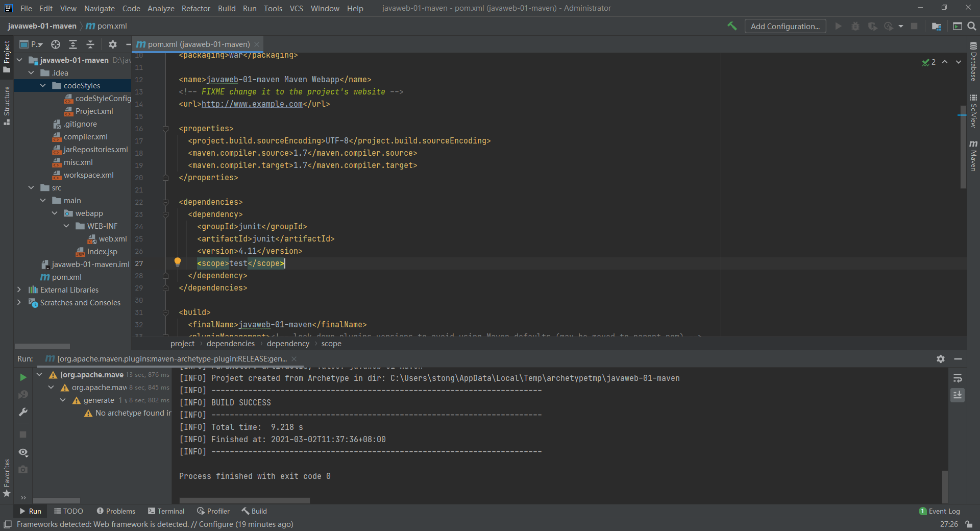The width and height of the screenshot is (980, 531).
Task: Open the Analyze menu
Action: coord(161,9)
